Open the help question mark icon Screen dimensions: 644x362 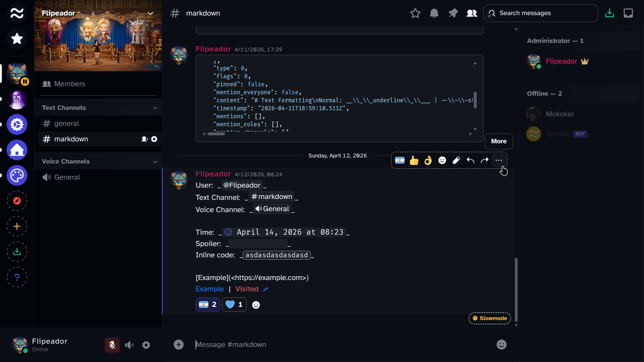tap(17, 277)
